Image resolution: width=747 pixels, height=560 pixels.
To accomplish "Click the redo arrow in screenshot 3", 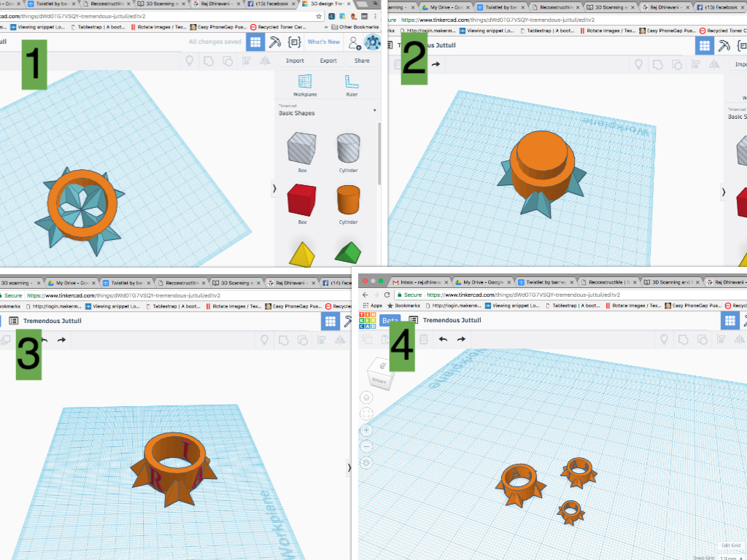I will click(61, 340).
